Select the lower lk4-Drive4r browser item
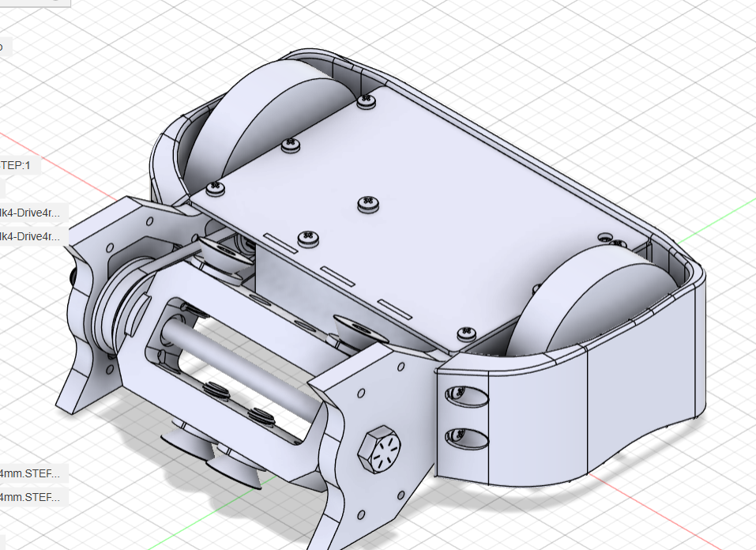Image resolution: width=756 pixels, height=550 pixels. pos(32,236)
